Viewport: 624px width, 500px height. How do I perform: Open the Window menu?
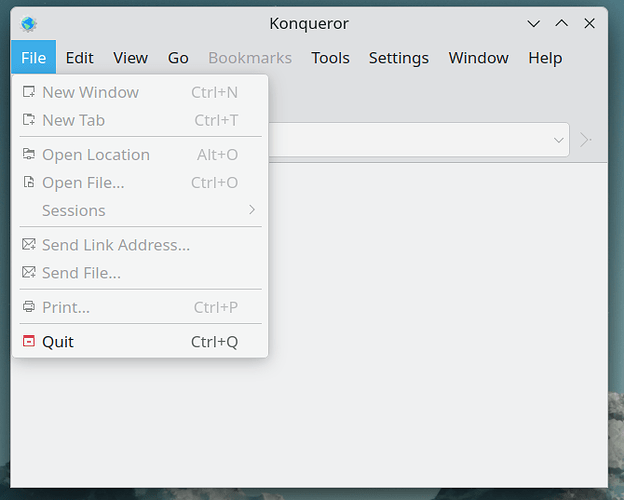478,58
